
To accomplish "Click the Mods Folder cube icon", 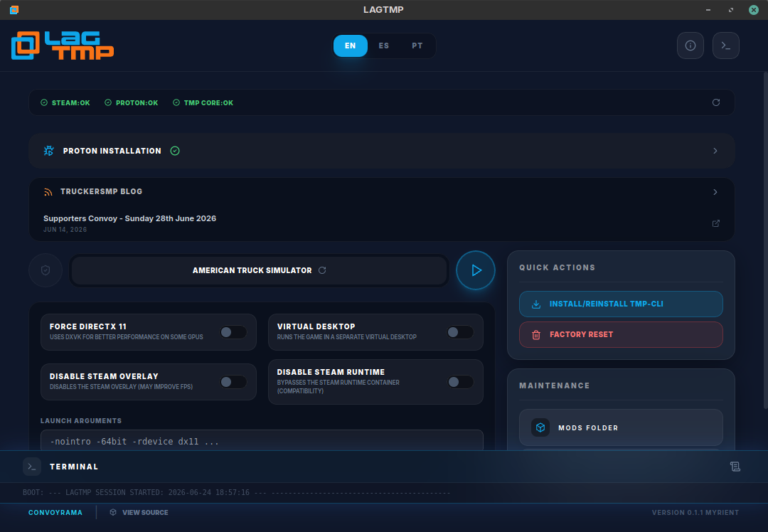I will tap(540, 427).
